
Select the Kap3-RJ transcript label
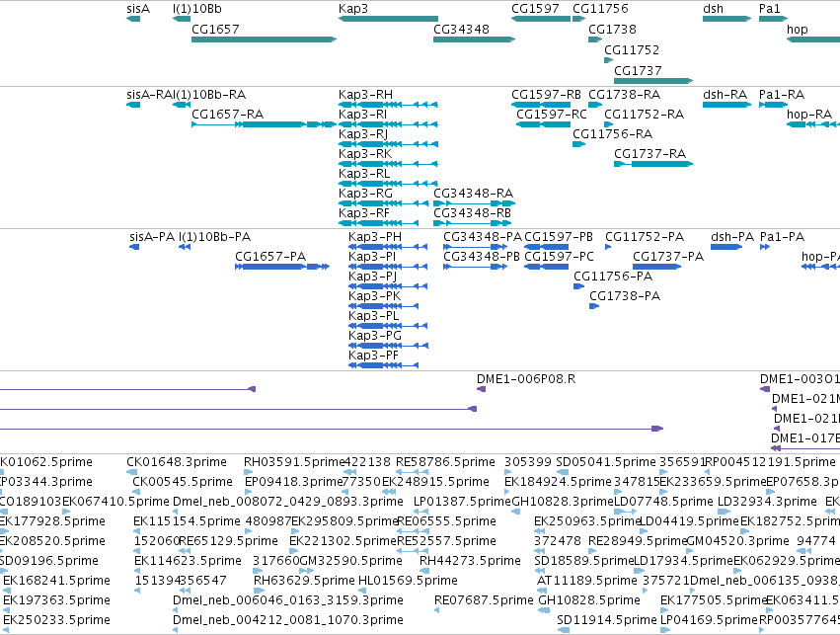coord(363,134)
